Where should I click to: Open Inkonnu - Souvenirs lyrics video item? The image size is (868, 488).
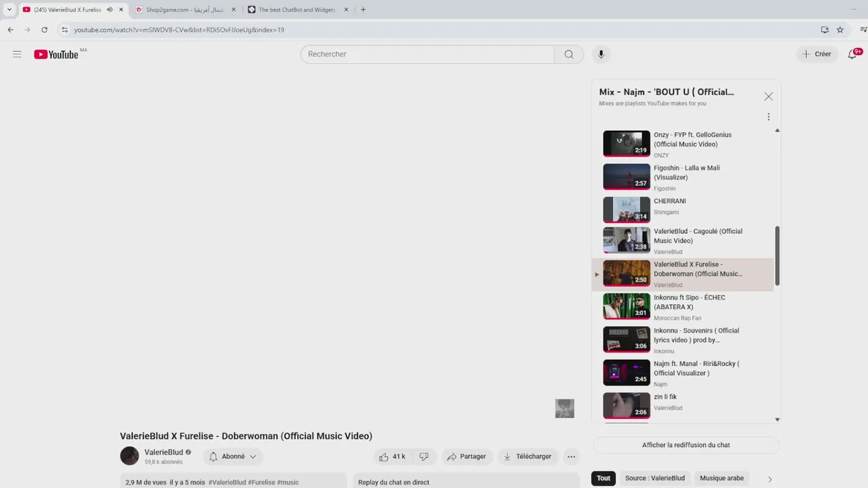tap(683, 341)
